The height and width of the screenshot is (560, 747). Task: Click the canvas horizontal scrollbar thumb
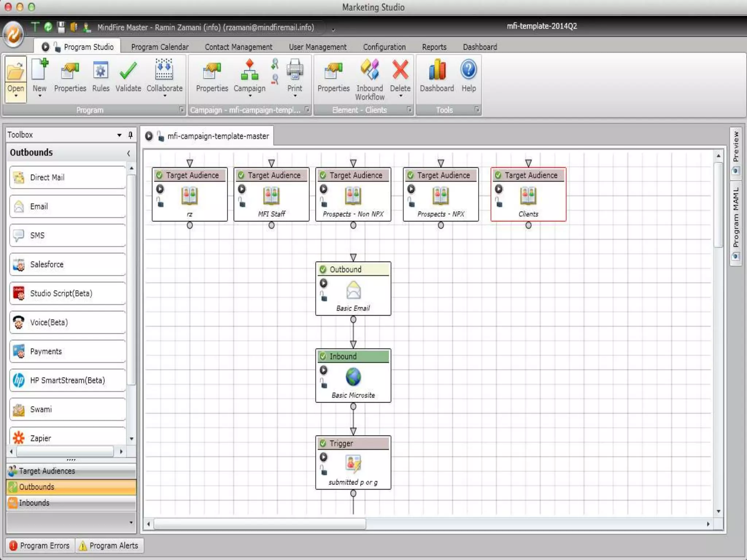[x=260, y=524]
